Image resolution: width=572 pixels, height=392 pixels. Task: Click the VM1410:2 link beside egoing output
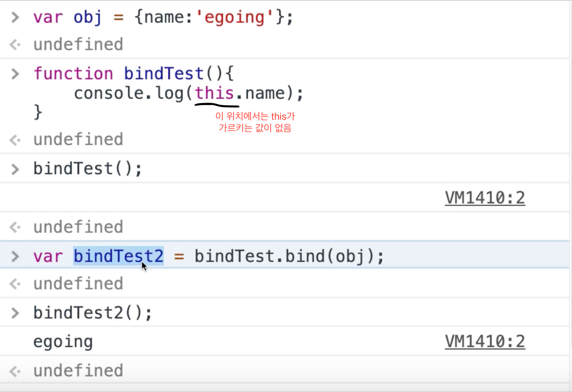(x=485, y=341)
